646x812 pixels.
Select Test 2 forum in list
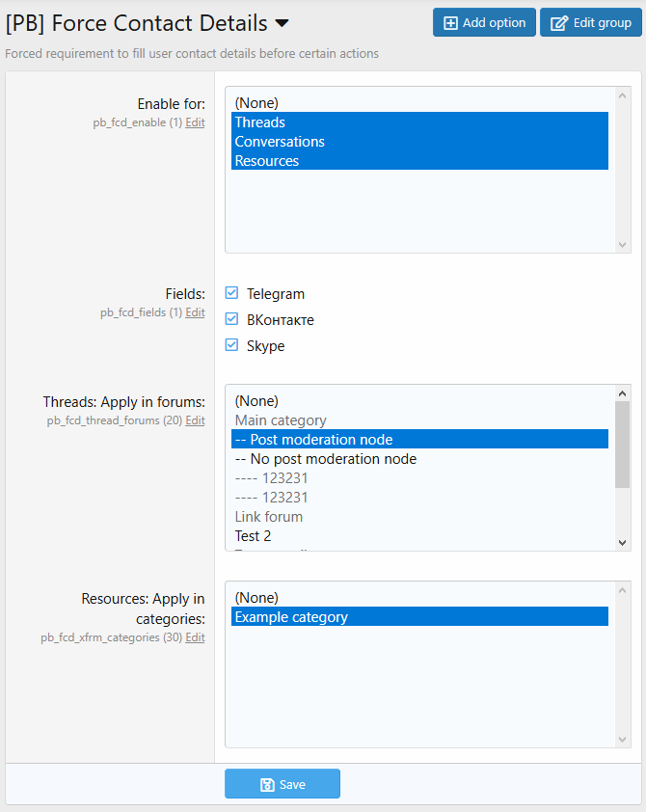pos(255,536)
